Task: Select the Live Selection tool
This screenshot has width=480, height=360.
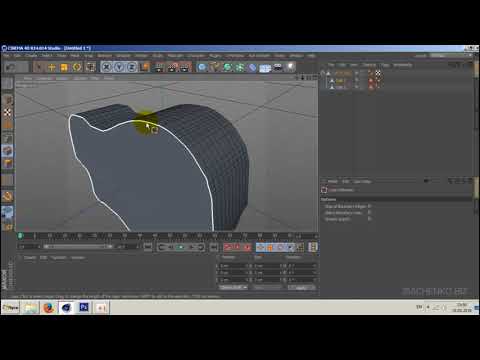Action: coord(39,67)
